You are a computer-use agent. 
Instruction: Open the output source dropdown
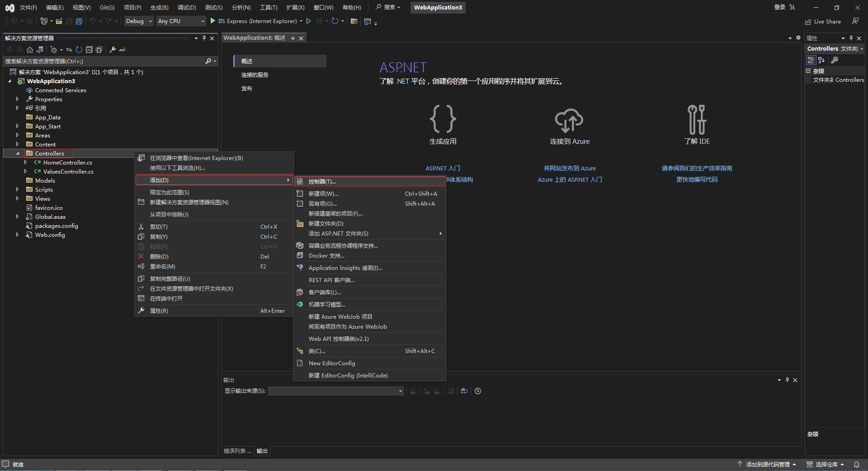336,391
